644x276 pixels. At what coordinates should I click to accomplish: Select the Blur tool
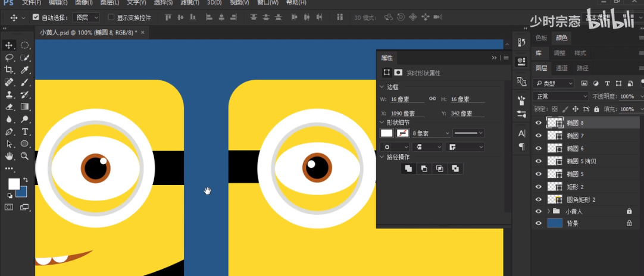point(9,119)
